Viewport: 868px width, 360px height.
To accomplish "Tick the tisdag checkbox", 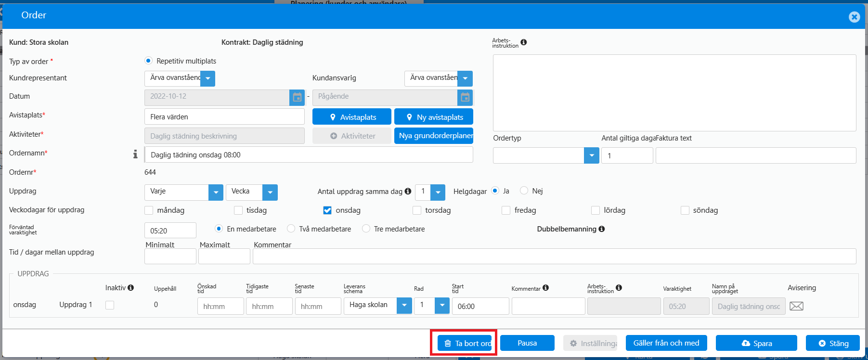I will pos(238,210).
